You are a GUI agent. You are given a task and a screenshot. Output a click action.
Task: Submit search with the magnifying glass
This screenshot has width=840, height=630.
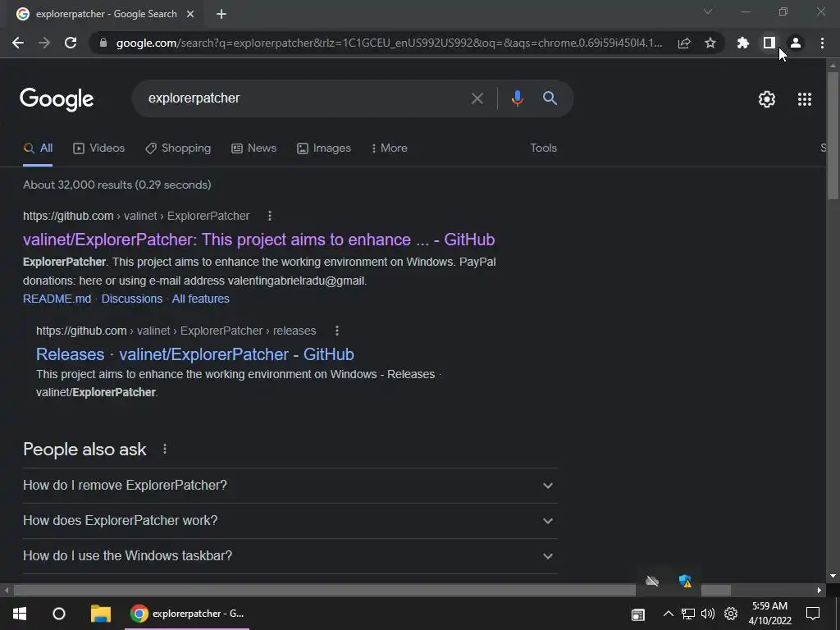(x=550, y=98)
